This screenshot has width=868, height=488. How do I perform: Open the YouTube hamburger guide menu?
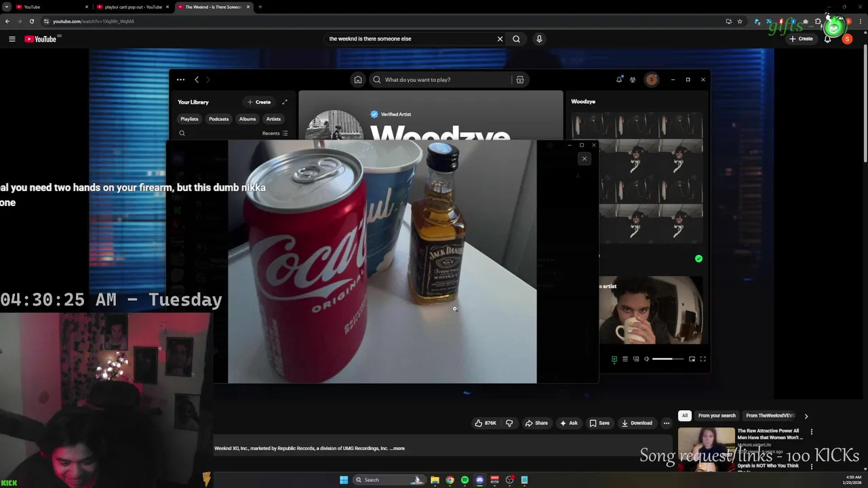tap(12, 39)
